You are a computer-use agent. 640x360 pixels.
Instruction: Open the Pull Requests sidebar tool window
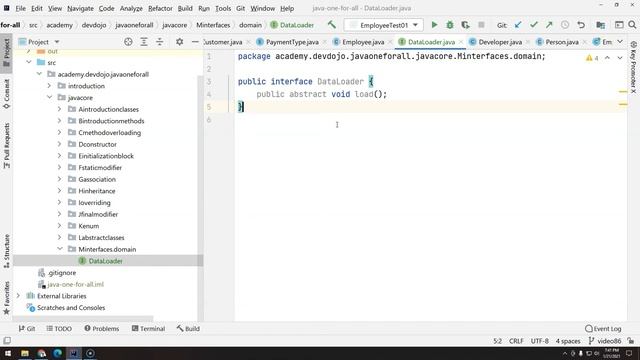click(x=7, y=145)
